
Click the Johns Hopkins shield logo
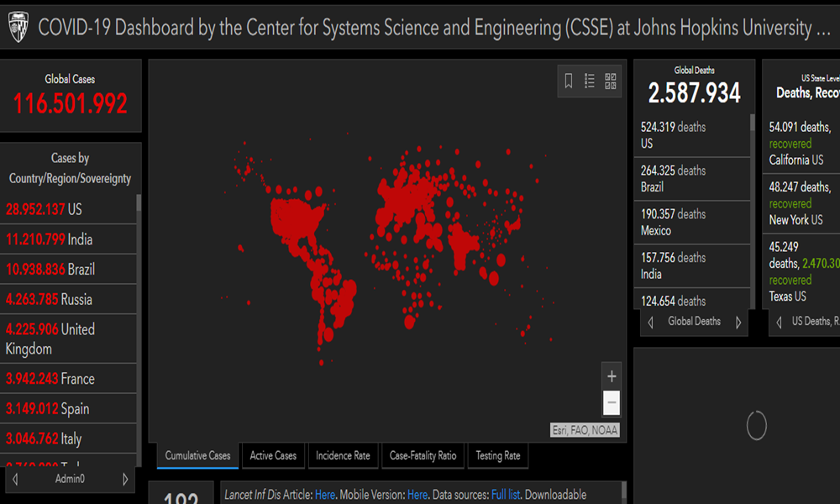[x=18, y=28]
